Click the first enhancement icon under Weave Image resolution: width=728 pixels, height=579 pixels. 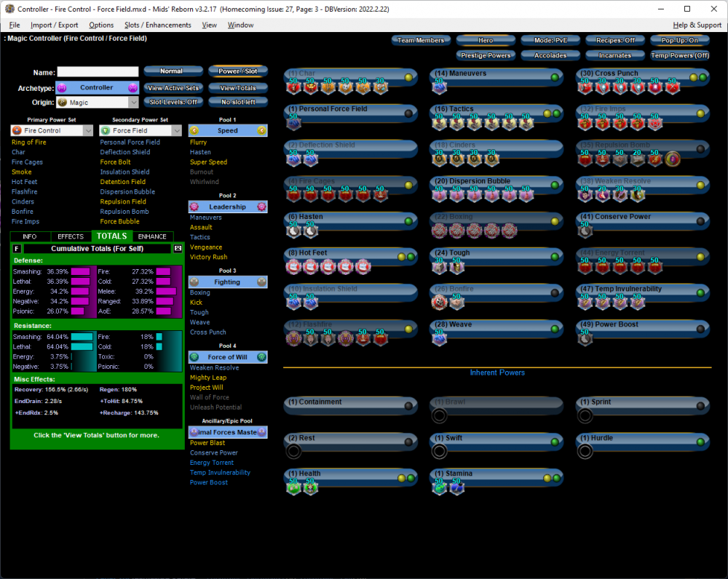click(x=439, y=339)
